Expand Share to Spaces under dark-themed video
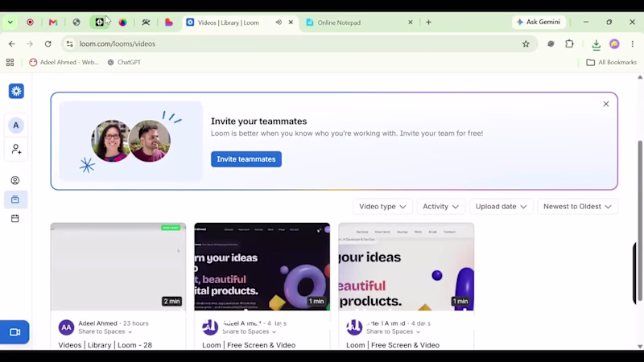This screenshot has width=644, height=362. pos(250,331)
